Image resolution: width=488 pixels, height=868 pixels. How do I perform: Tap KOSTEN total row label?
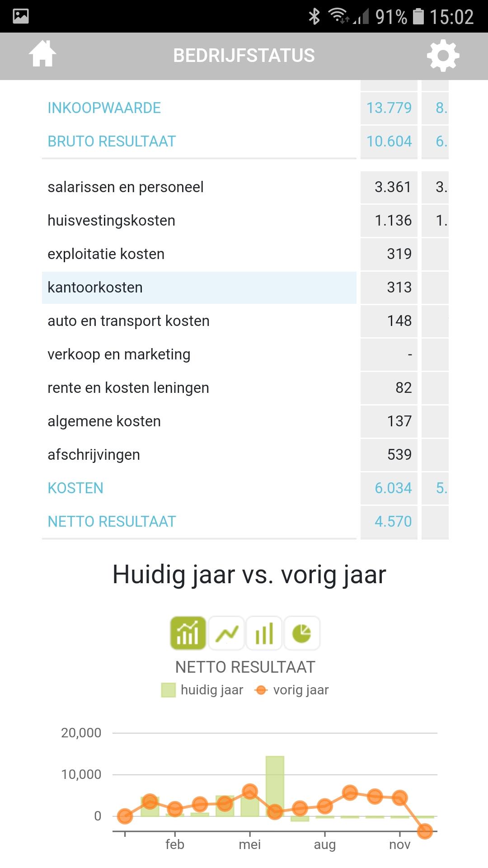point(75,488)
